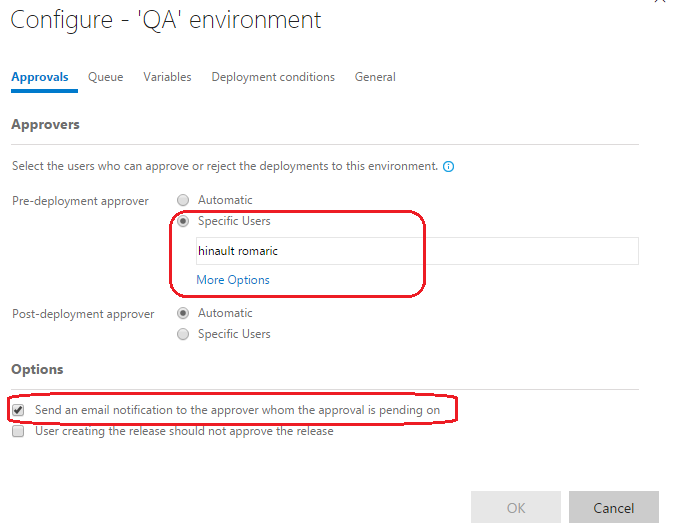Click the Pre-deployment approver label
679x527 pixels.
[80, 201]
